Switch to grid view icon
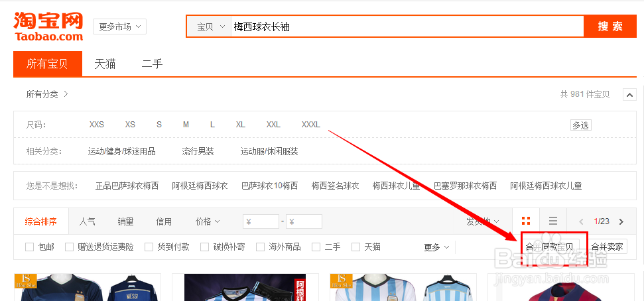Image resolution: width=644 pixels, height=301 pixels. coord(526,221)
